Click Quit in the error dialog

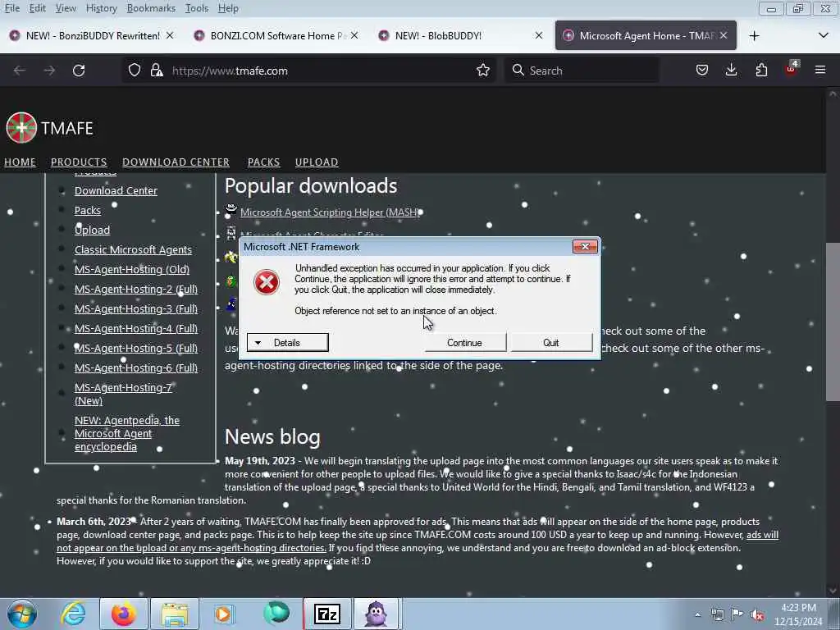point(550,342)
